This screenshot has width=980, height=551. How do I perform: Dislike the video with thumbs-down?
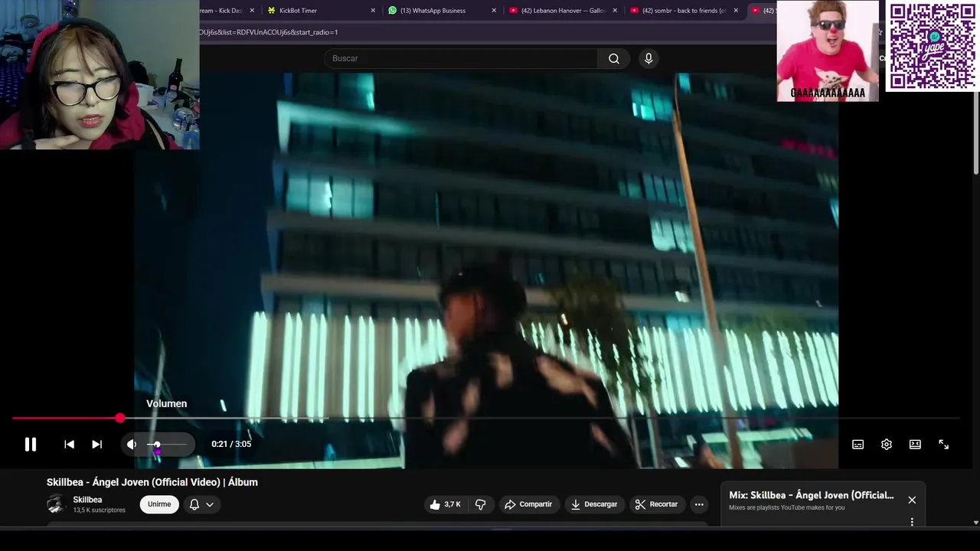pos(480,504)
